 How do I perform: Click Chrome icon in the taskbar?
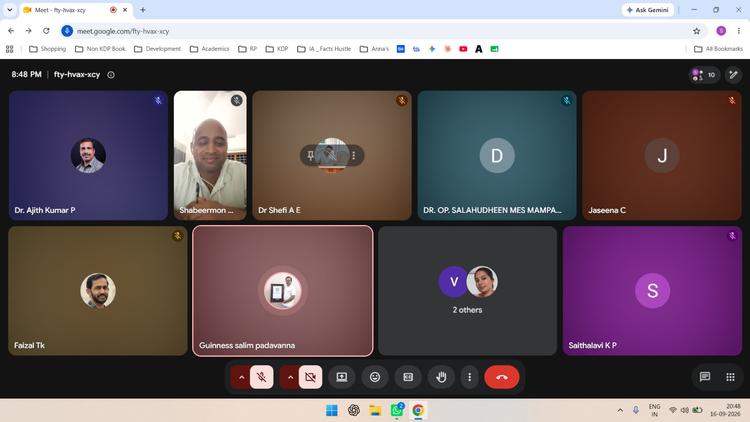(418, 410)
